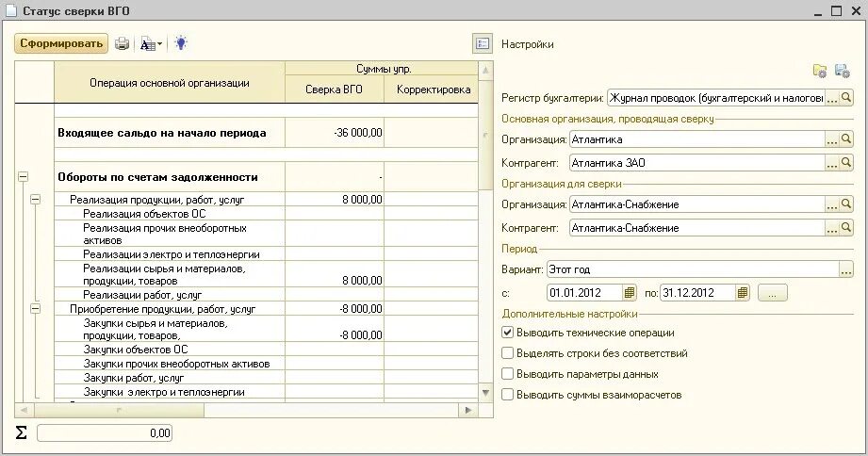Screen dimensions: 868x456
Task: Open Регистр бухгалтерии with magnifier icon
Action: (846, 98)
